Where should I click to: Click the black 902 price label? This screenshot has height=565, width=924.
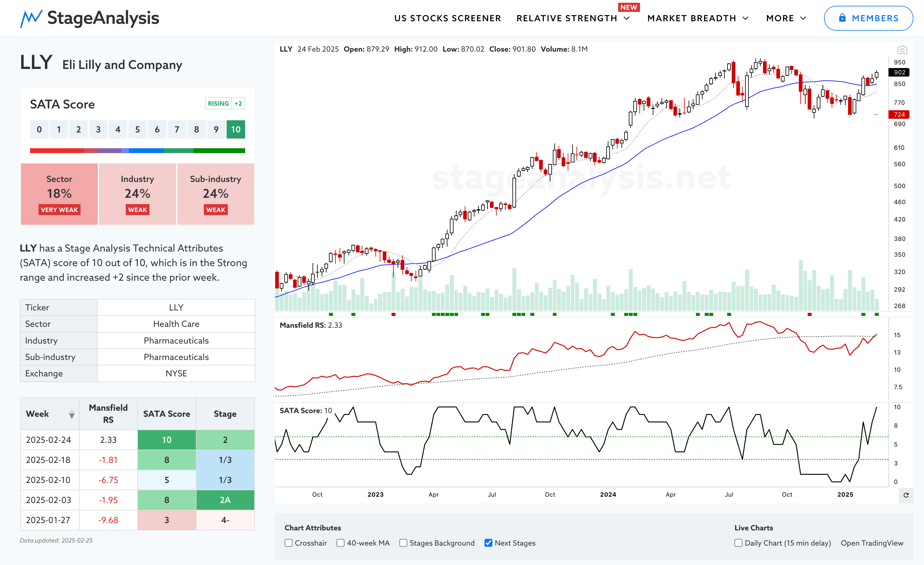(x=899, y=72)
